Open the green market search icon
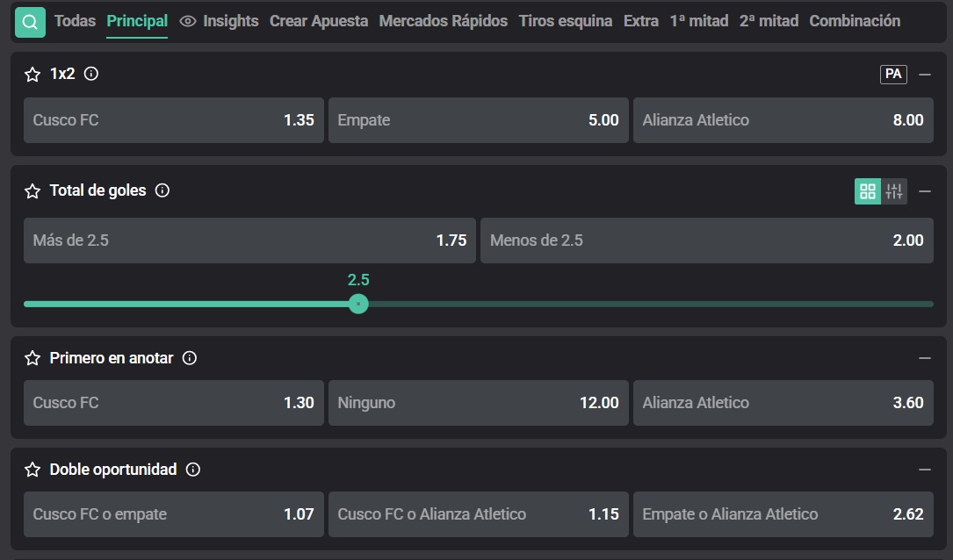953x560 pixels. pos(30,23)
